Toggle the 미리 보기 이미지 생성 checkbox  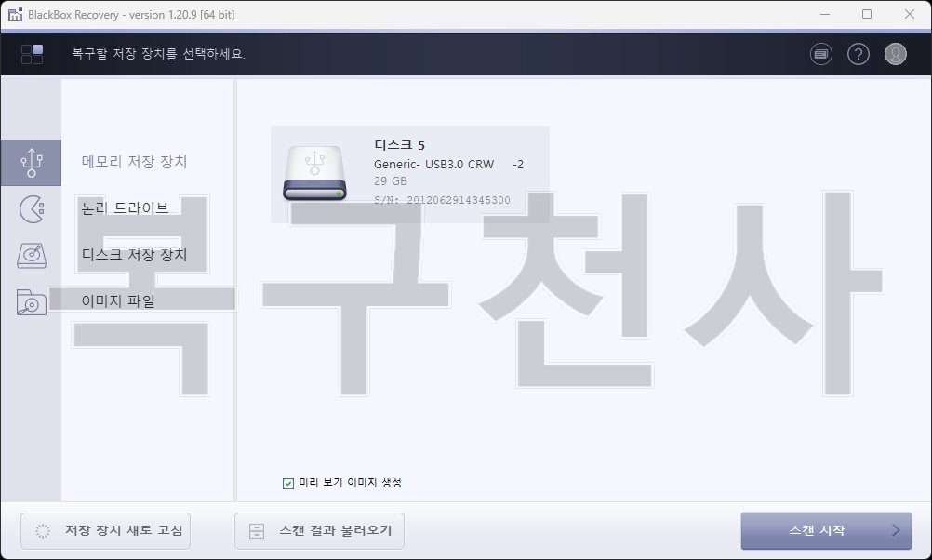(288, 484)
